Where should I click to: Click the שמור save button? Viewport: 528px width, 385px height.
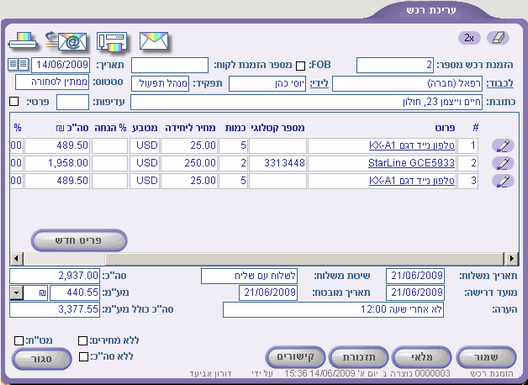[x=486, y=357]
